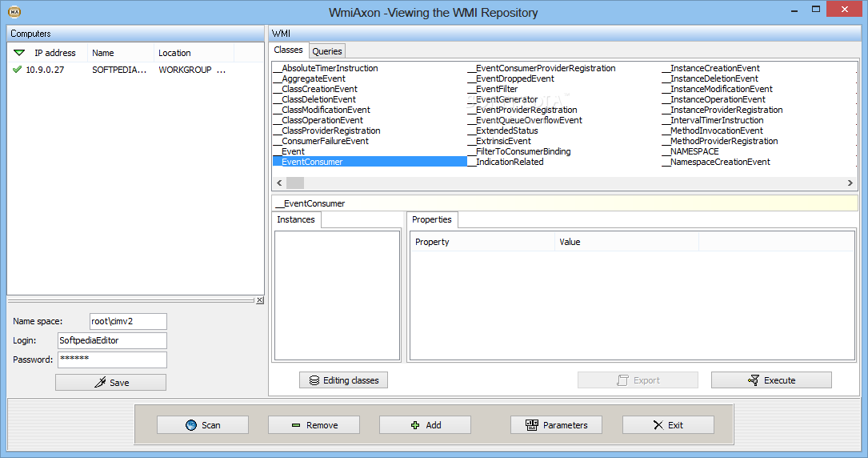Click the plus icon on Add button
Image resolution: width=868 pixels, height=458 pixels.
point(415,425)
